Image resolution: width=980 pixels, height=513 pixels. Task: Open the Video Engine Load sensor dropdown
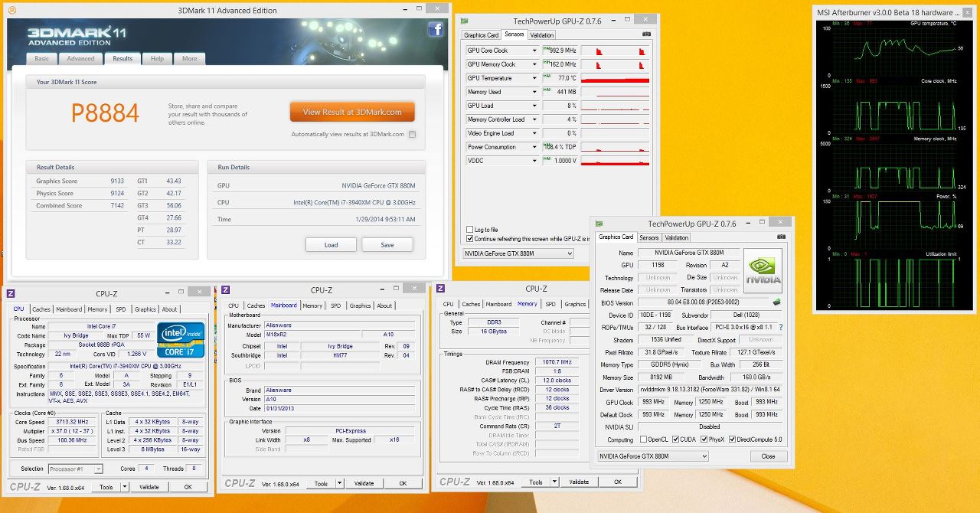534,133
